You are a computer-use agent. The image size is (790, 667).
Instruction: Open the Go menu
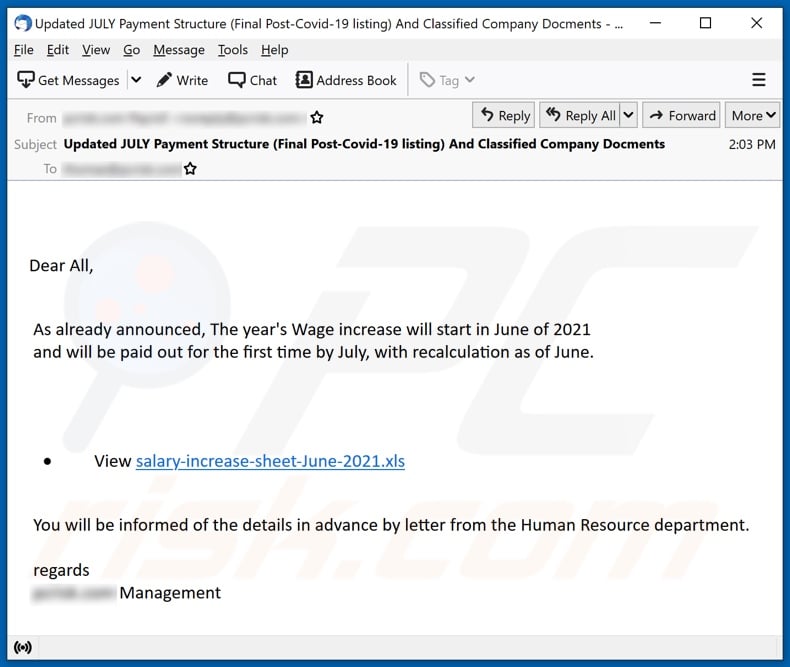coord(131,50)
